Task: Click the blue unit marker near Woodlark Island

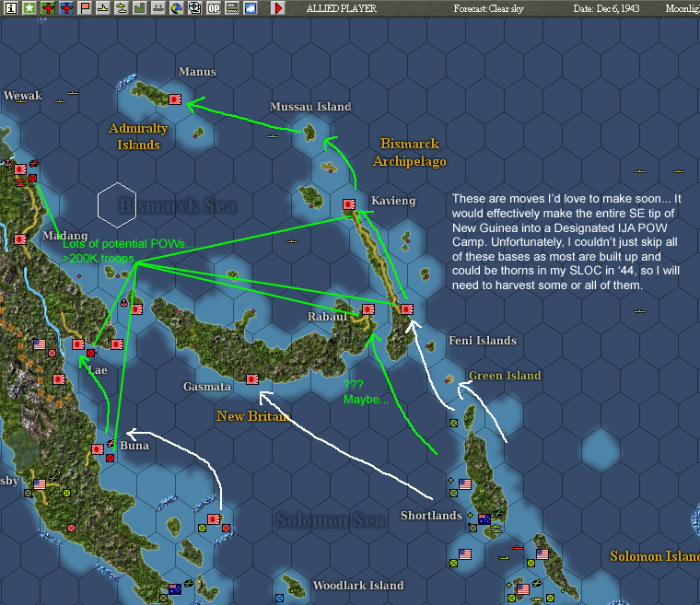Action: coord(279,598)
